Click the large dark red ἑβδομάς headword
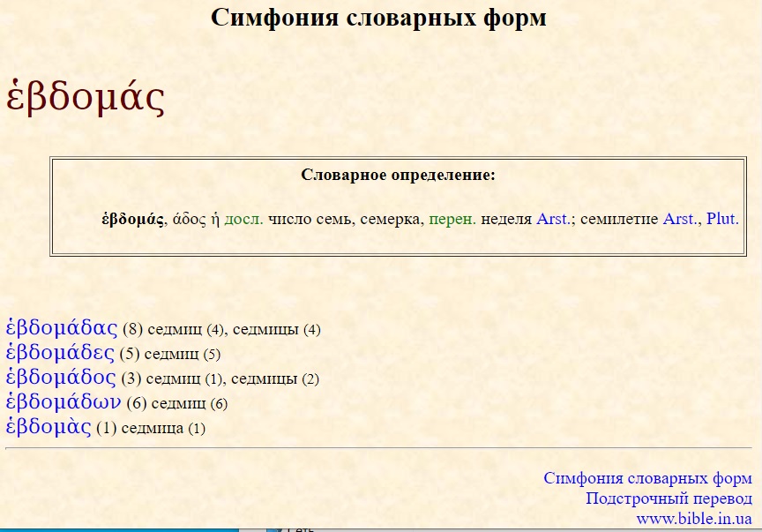Viewport: 762px width, 532px height. [x=86, y=97]
